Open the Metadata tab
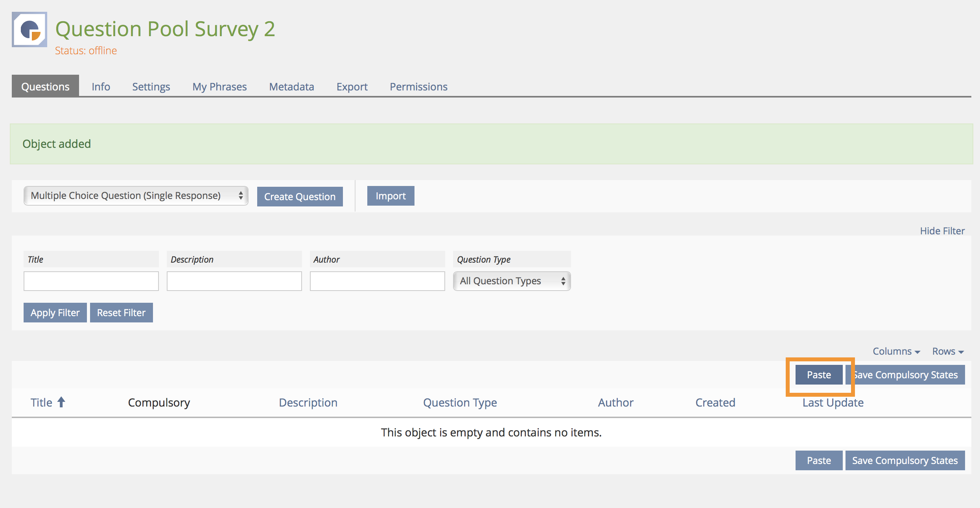This screenshot has width=980, height=508. (291, 87)
